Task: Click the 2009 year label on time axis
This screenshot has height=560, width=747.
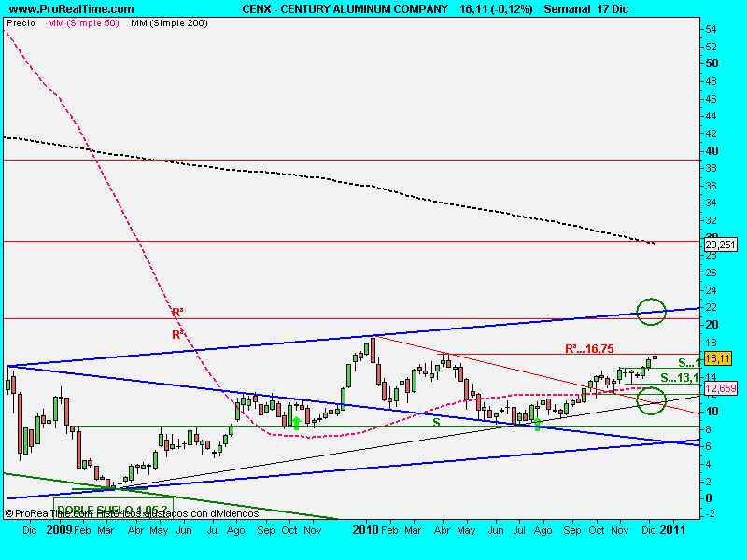Action: click(59, 530)
